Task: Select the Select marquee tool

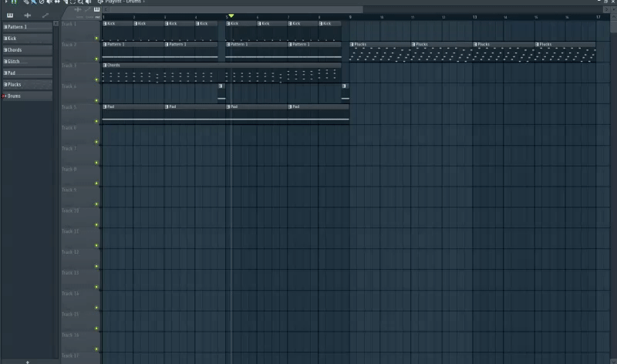Action: pos(72,2)
